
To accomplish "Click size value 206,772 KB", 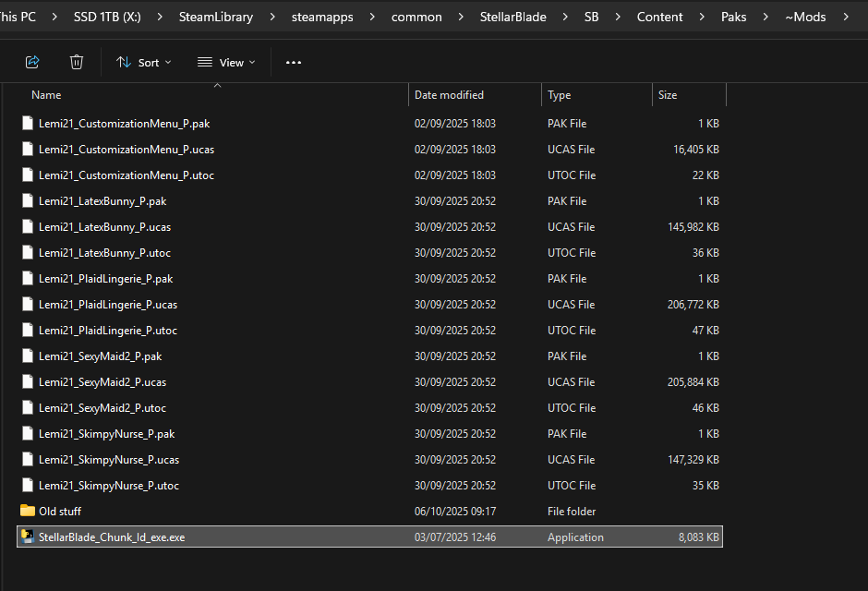I will point(693,305).
